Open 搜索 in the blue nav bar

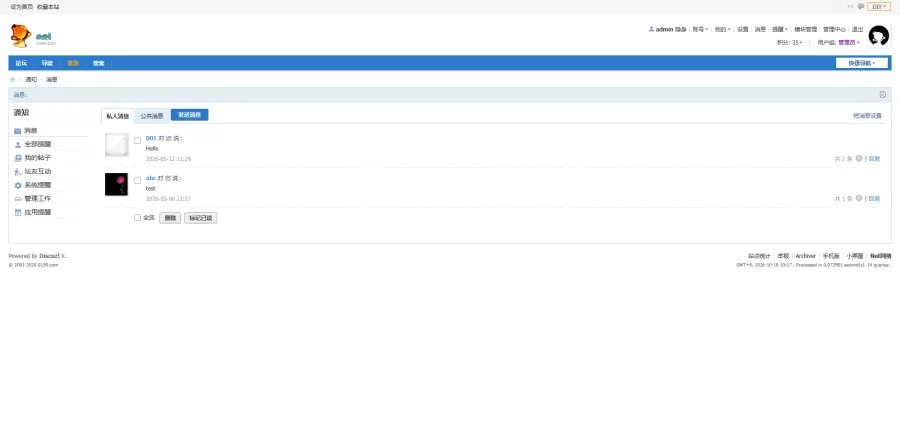click(x=99, y=63)
